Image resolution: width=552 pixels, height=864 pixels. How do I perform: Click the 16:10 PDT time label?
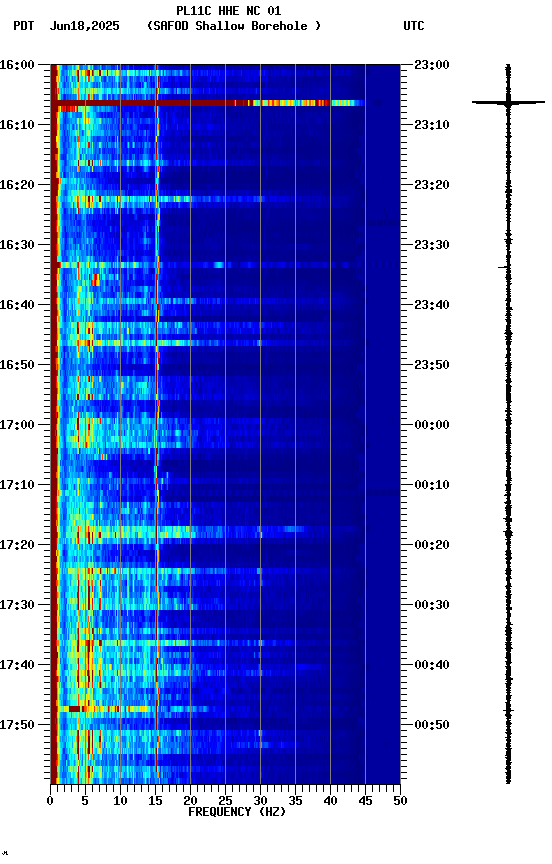click(17, 125)
